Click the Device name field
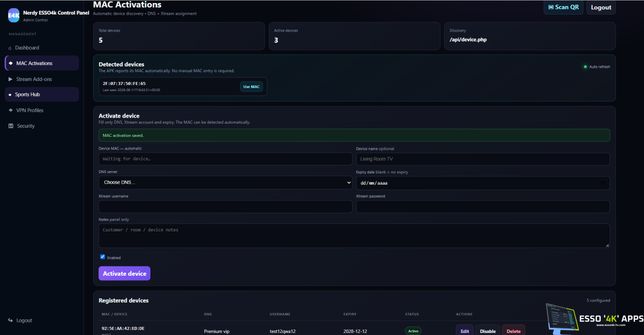The height and width of the screenshot is (335, 644). pyautogui.click(x=483, y=159)
